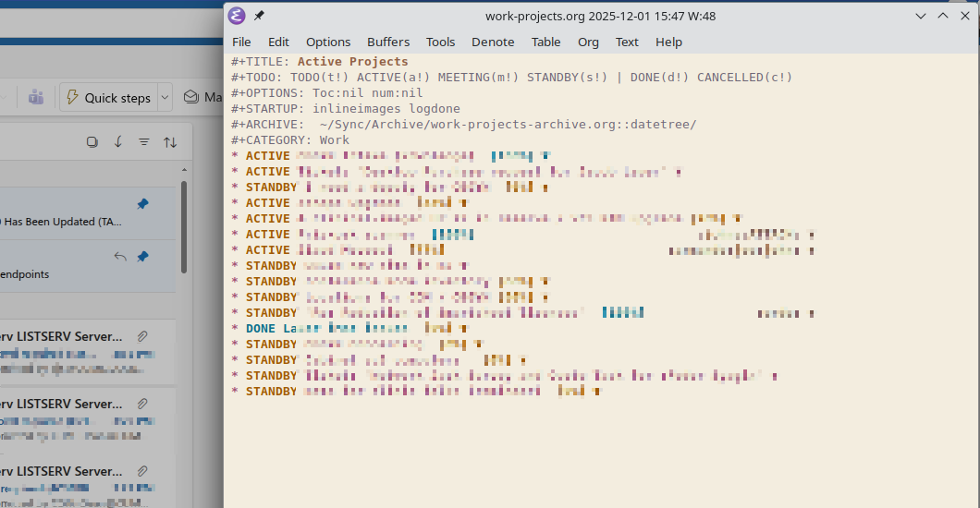Expand the Quick steps dropdown arrow

pos(165,98)
